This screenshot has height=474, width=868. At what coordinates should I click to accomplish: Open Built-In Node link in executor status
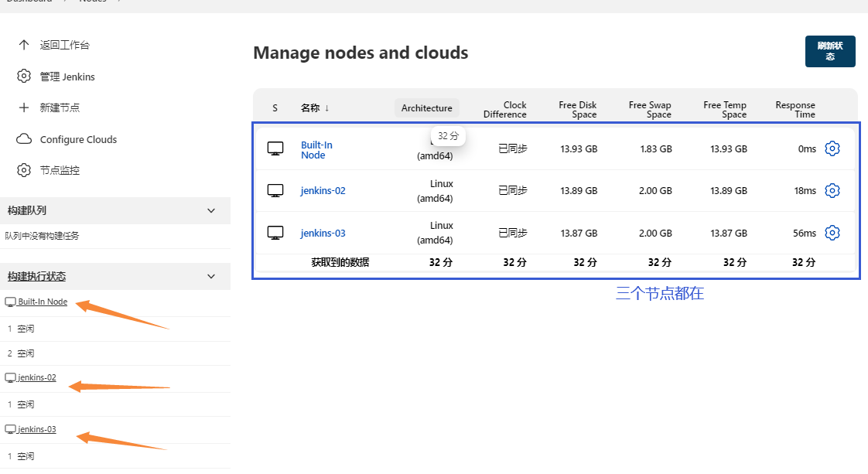43,302
